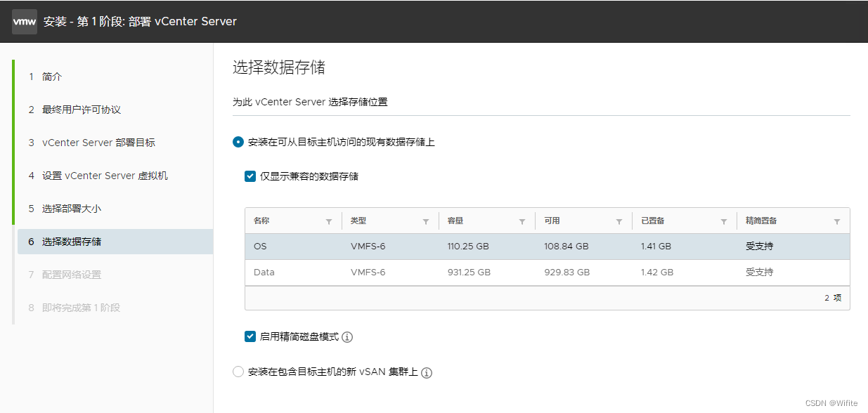
Task: Disable 启用精简磁盘模式 checkbox
Action: [x=250, y=336]
